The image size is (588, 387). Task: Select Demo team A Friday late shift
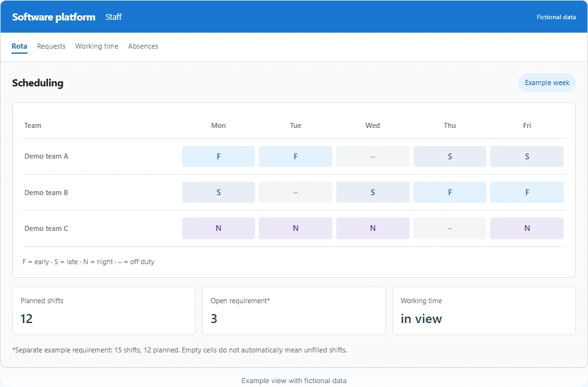coord(527,156)
